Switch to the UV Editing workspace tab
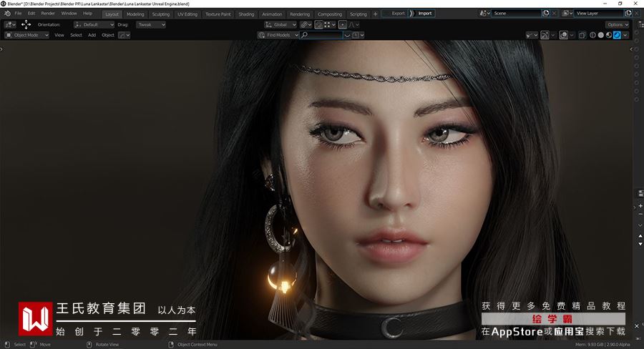This screenshot has width=644, height=349. click(187, 14)
